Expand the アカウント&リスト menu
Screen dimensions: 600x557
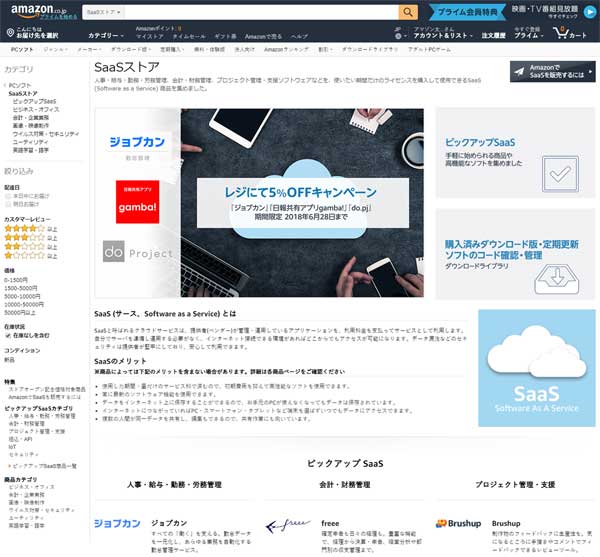(443, 36)
